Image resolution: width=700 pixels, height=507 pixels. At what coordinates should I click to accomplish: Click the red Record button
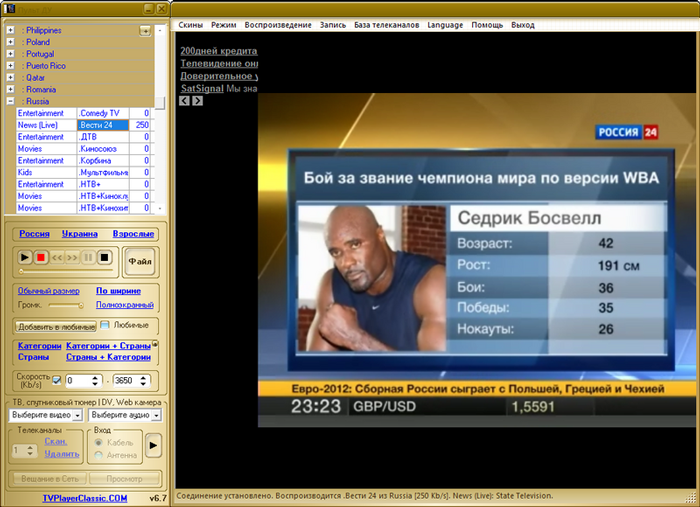pos(41,257)
